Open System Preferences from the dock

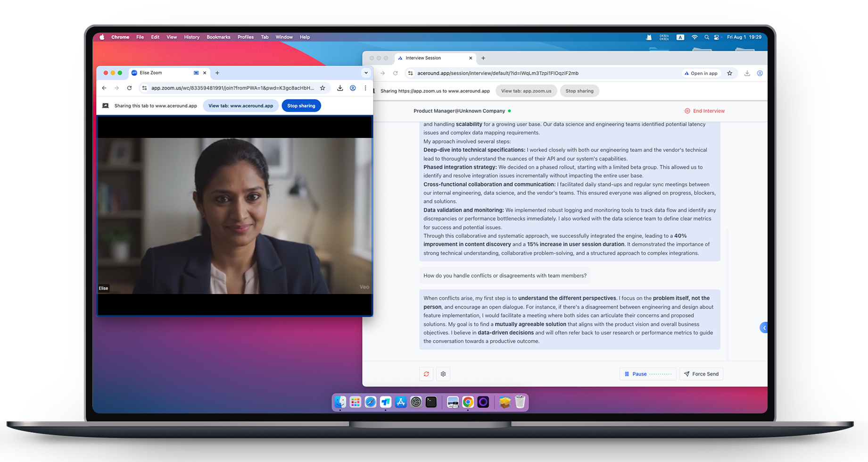click(416, 402)
